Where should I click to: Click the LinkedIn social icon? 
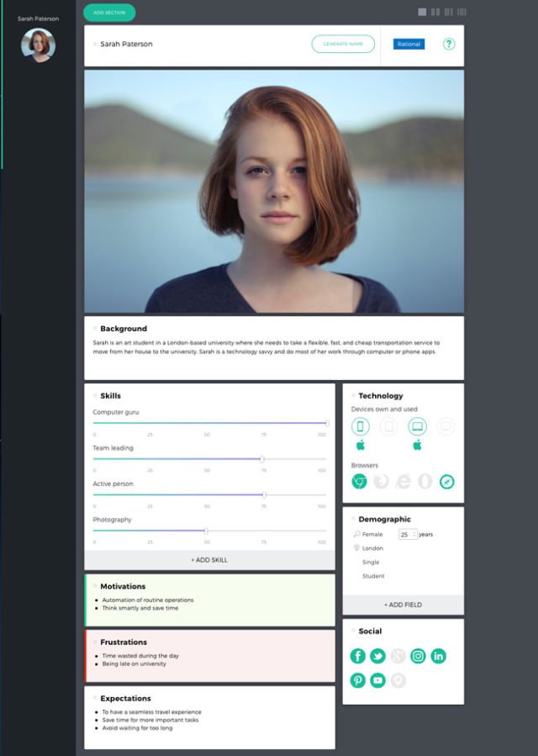[x=438, y=656]
